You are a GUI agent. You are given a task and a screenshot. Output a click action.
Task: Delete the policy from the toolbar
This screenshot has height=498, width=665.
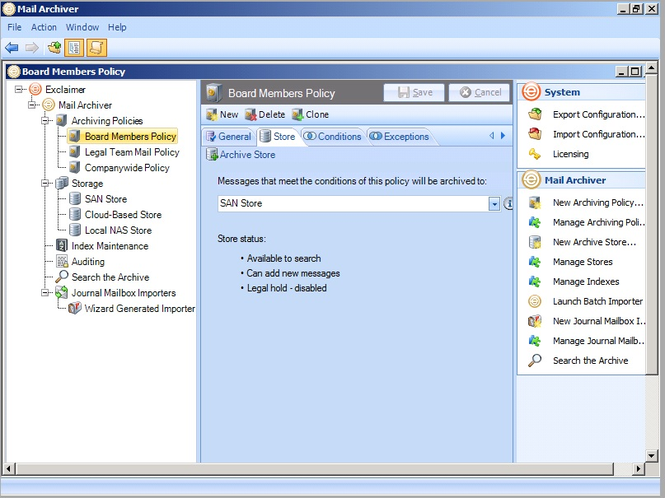[x=265, y=115]
